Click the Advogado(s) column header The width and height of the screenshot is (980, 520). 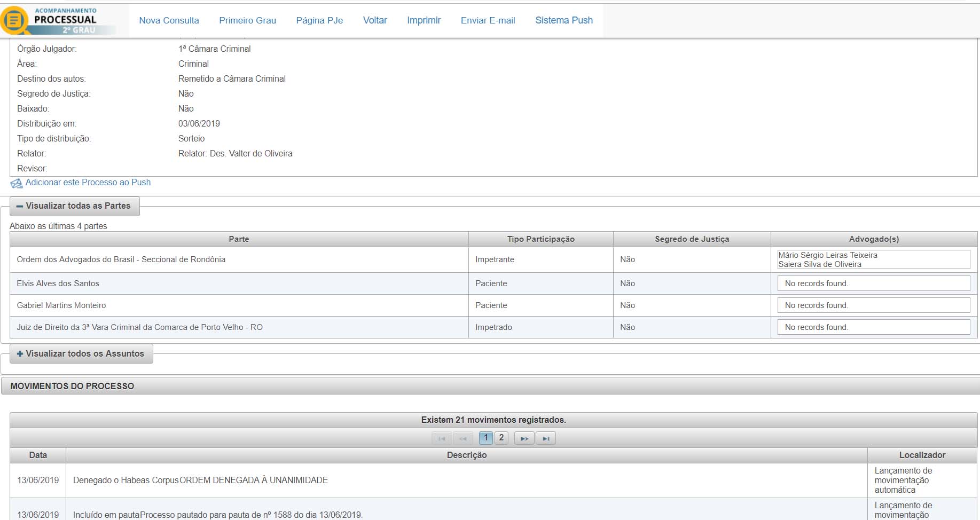pyautogui.click(x=874, y=239)
